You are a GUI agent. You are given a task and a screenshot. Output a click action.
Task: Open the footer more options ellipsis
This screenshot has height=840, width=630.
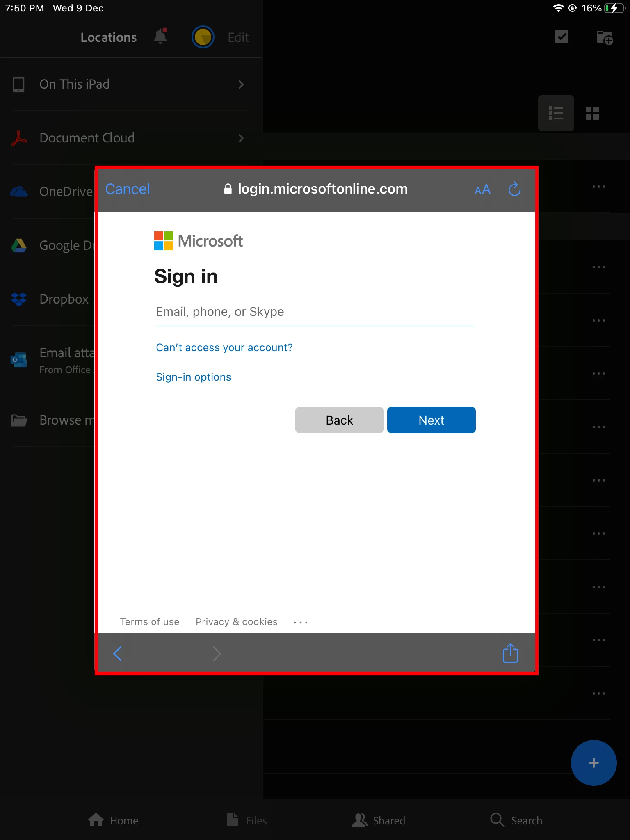point(301,623)
